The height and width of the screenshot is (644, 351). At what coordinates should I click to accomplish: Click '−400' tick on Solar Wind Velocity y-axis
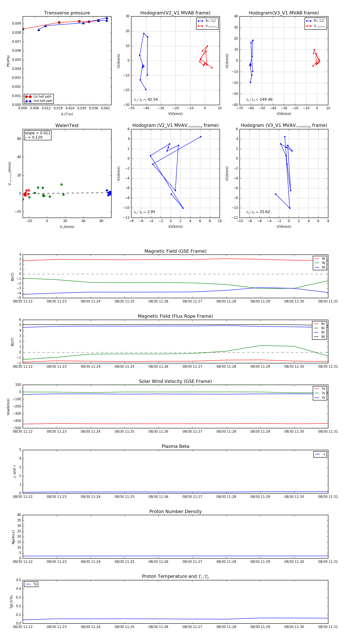[x=17, y=421]
